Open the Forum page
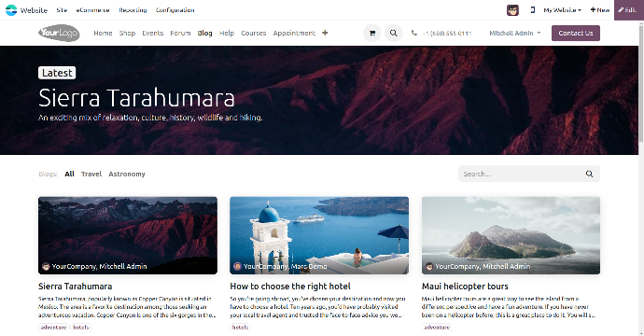644x336 pixels. point(180,33)
